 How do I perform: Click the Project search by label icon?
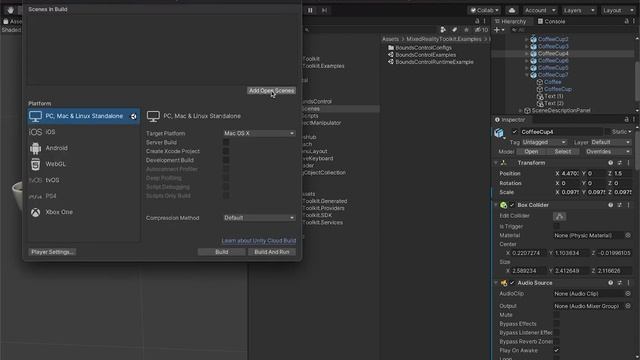click(455, 30)
